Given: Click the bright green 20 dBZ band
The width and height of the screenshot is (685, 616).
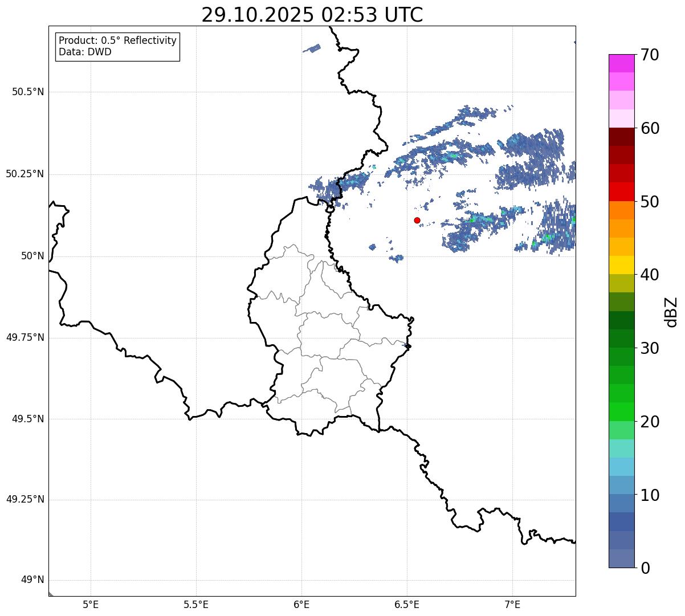Looking at the screenshot, I should (x=621, y=412).
